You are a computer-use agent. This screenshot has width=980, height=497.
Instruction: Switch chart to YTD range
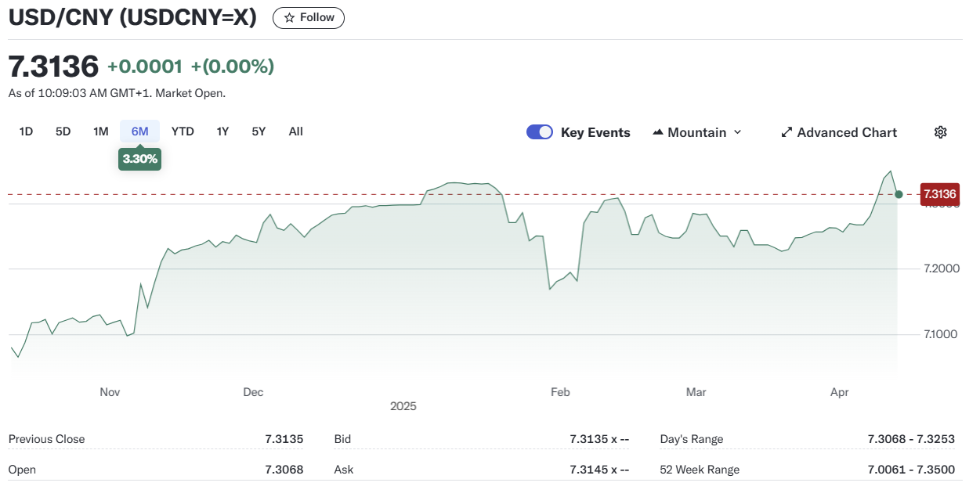[183, 131]
